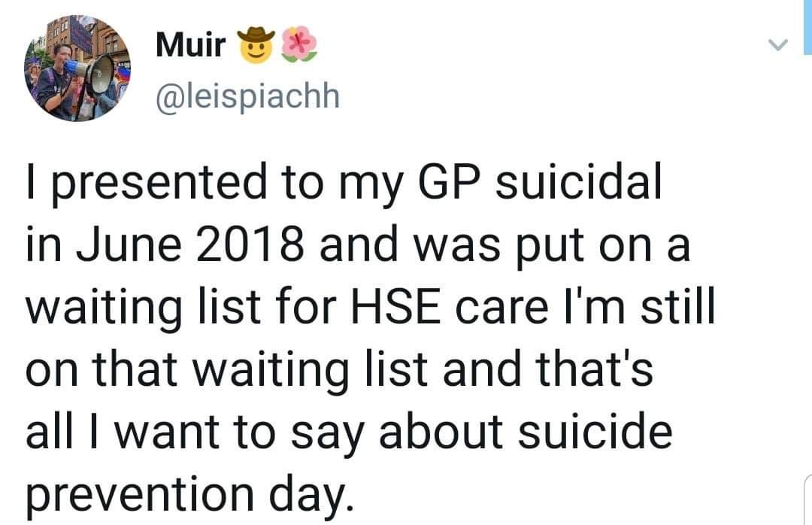812x525 pixels.
Task: Click the cowboy hat emoji
Action: (x=255, y=45)
